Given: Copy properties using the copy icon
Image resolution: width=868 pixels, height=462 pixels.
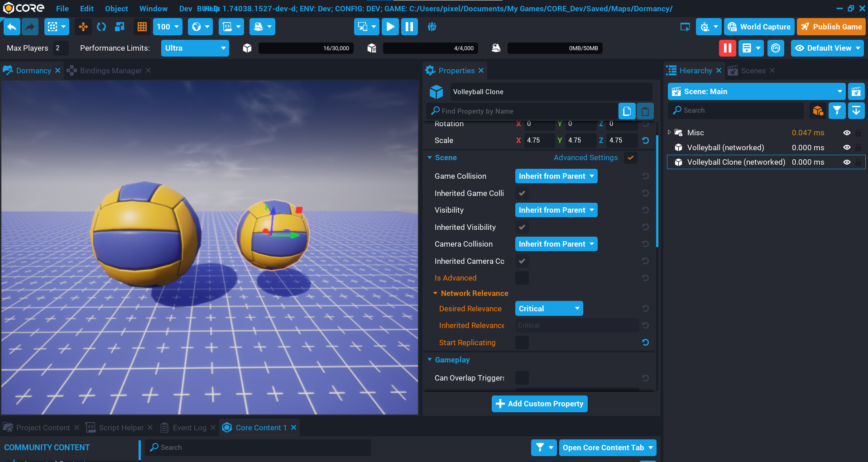Looking at the screenshot, I should tap(627, 111).
